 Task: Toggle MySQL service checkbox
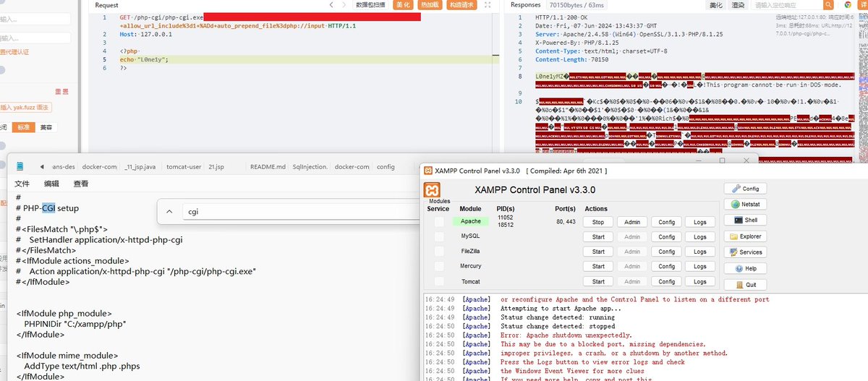[x=439, y=236]
